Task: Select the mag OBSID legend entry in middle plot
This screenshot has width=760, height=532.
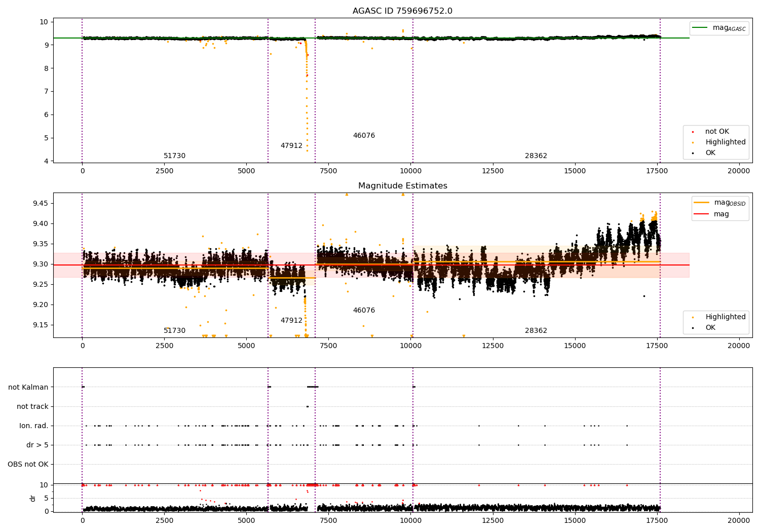Action: [720, 203]
